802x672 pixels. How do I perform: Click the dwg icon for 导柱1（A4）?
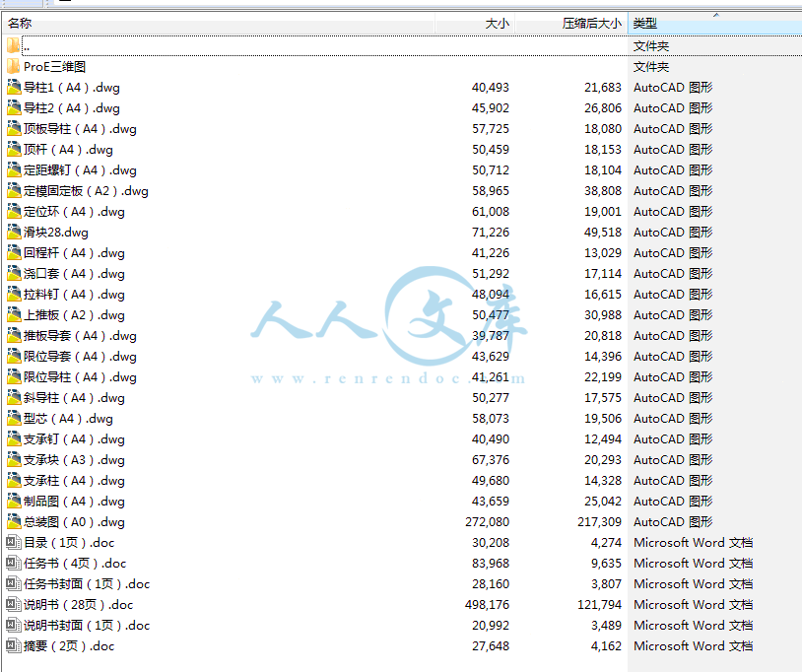point(14,88)
